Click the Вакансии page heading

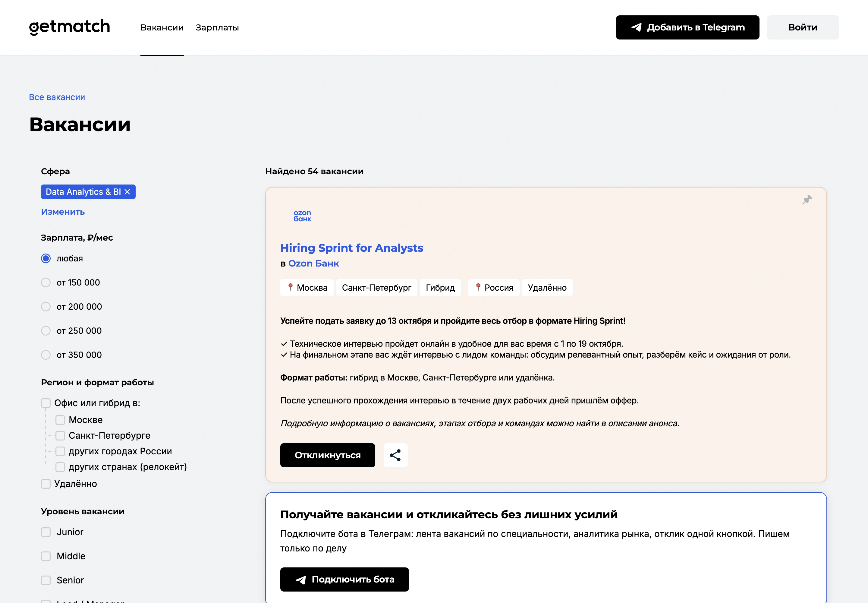80,124
